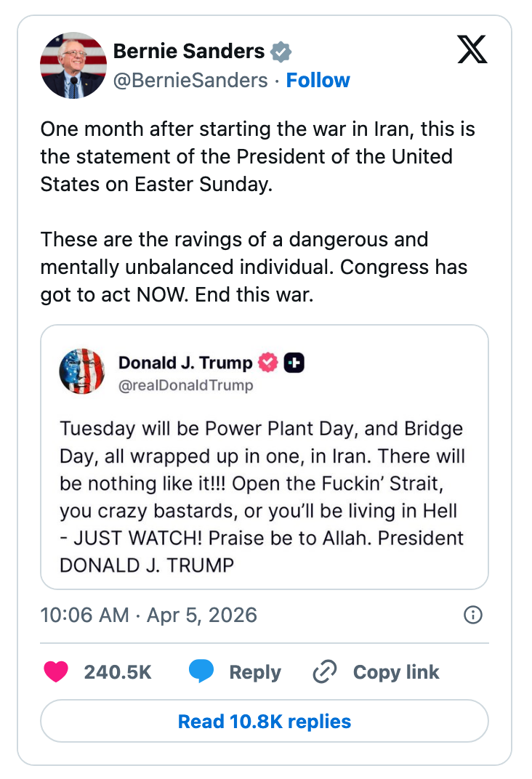Follow Bernie Sanders
This screenshot has width=532, height=779.
pos(318,81)
